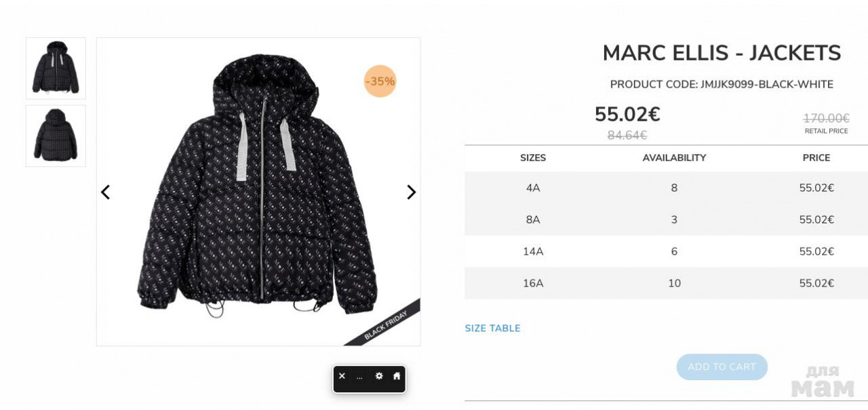
Task: Click the Black Friday corner ribbon
Action: (388, 324)
